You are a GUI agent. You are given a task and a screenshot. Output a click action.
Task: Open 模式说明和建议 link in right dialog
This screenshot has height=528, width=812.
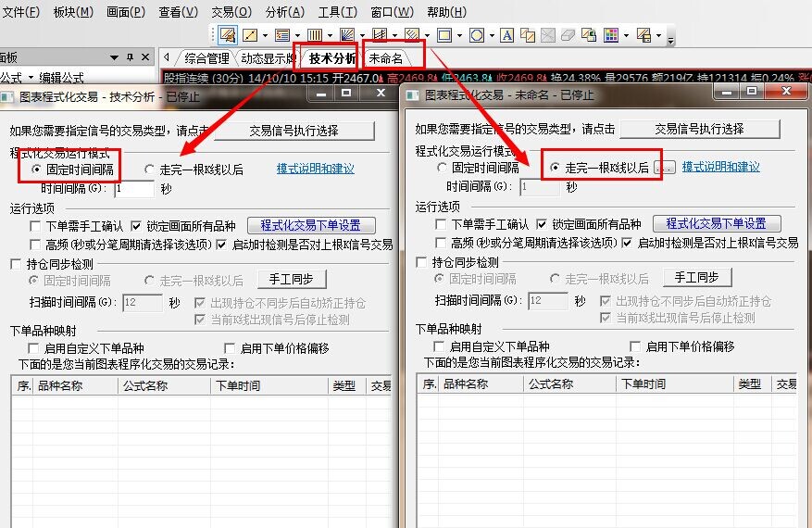[720, 167]
